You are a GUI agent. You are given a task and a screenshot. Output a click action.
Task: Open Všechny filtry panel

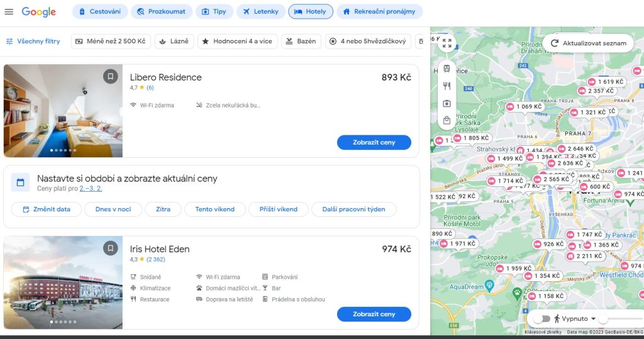33,41
